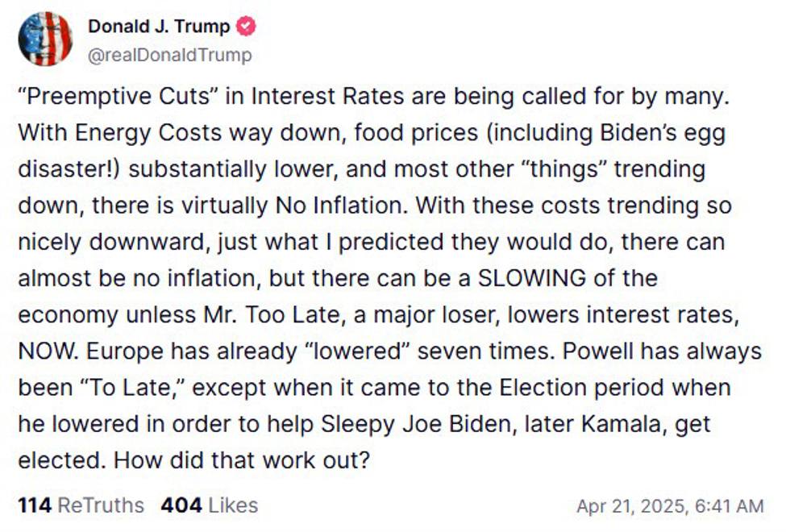Viewport: 786px width, 532px height.
Task: Click the 6:41 AM time text
Action: coord(732,506)
